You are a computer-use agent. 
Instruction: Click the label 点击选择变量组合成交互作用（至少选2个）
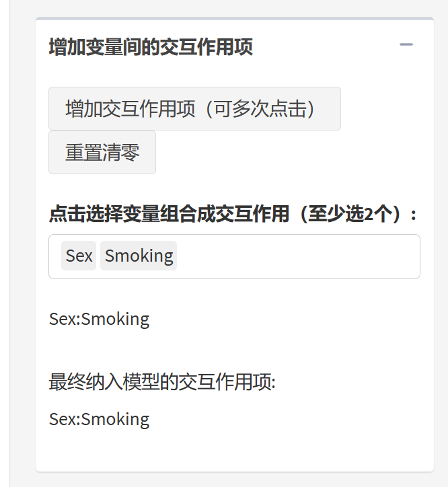click(233, 214)
